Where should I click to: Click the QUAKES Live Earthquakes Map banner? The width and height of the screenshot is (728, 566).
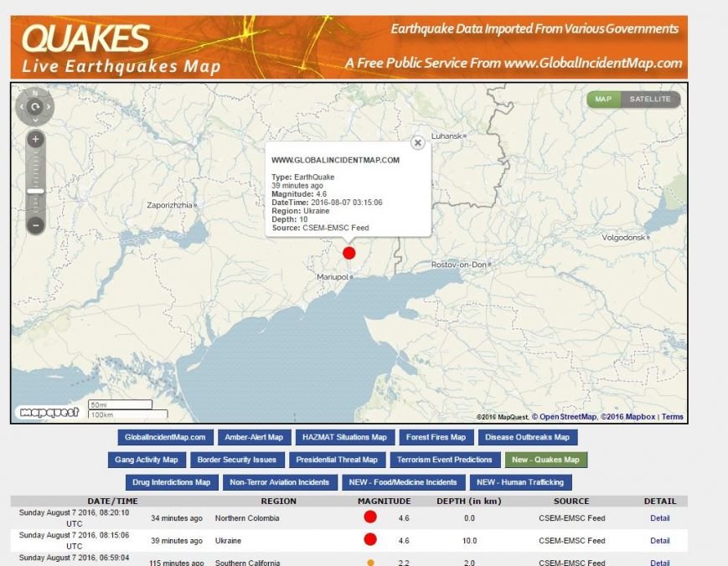[349, 48]
